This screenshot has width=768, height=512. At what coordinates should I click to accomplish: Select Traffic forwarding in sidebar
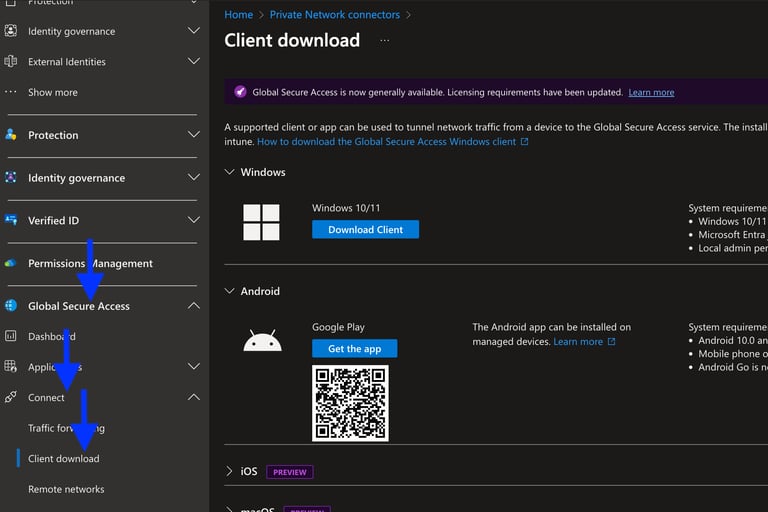coord(66,428)
